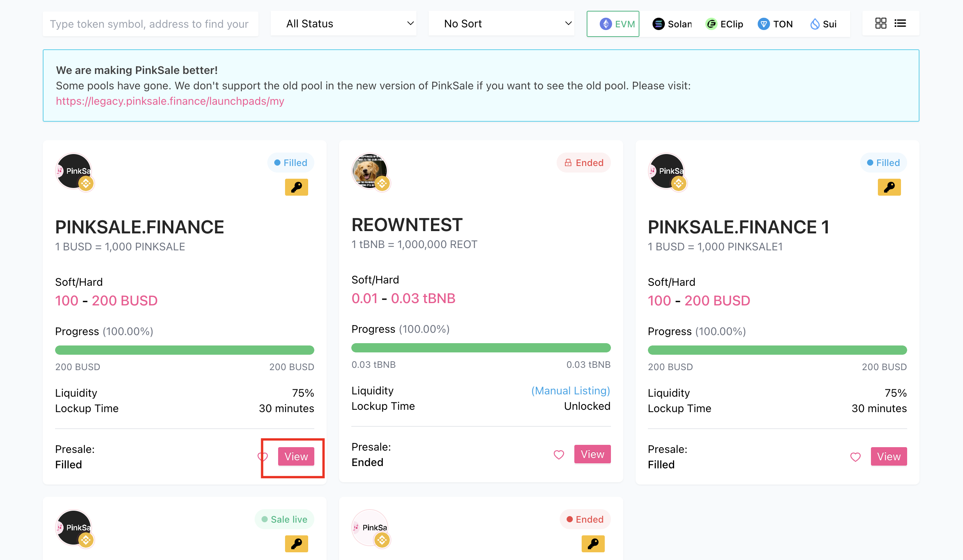Viewport: 963px width, 560px height.
Task: Click the key icon on PINKSALE.FINANCE 1 card
Action: pos(889,187)
